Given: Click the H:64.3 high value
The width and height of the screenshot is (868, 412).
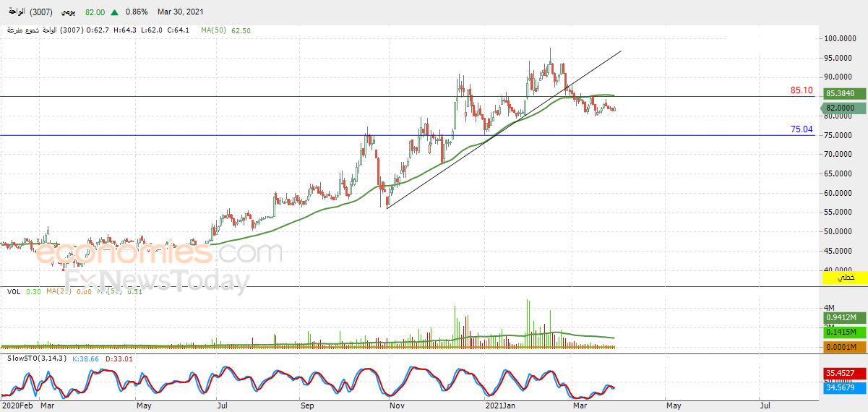Looking at the screenshot, I should (126, 30).
